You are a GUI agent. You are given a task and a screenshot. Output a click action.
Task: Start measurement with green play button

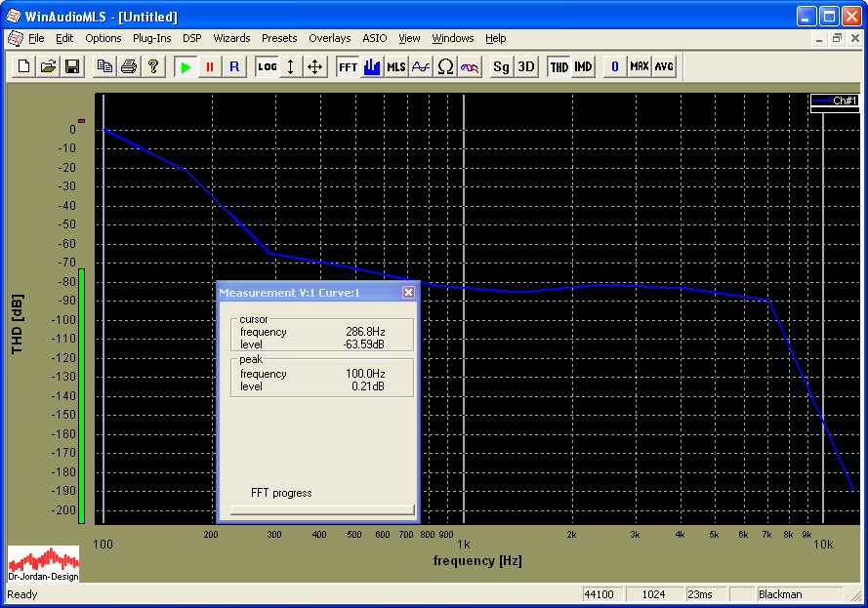[x=186, y=66]
